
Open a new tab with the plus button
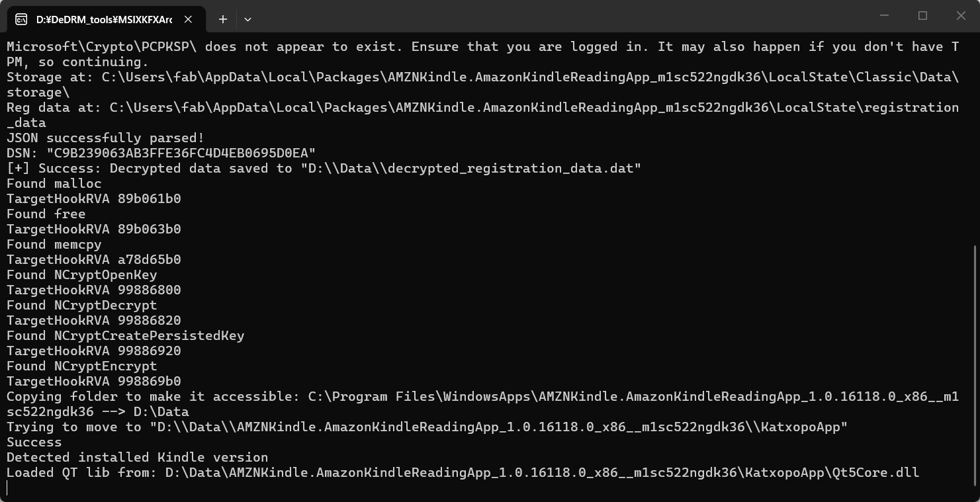tap(223, 19)
